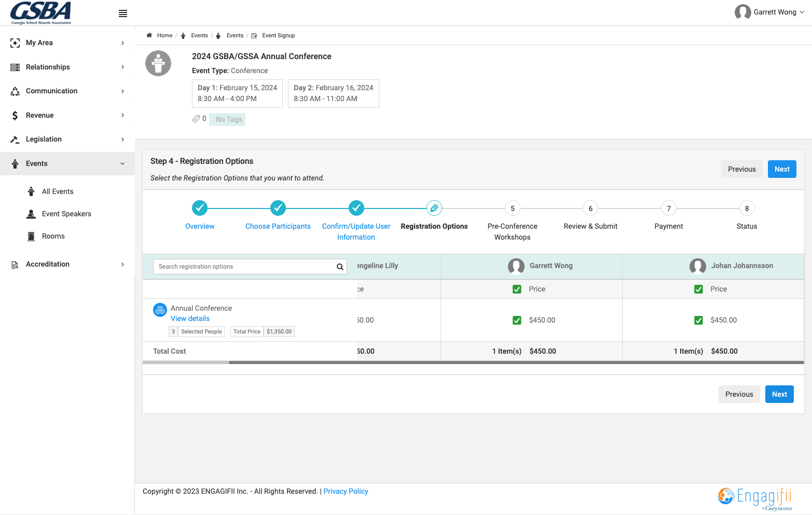This screenshot has width=812, height=515.
Task: Click the tags icon beside No Tags
Action: (196, 119)
